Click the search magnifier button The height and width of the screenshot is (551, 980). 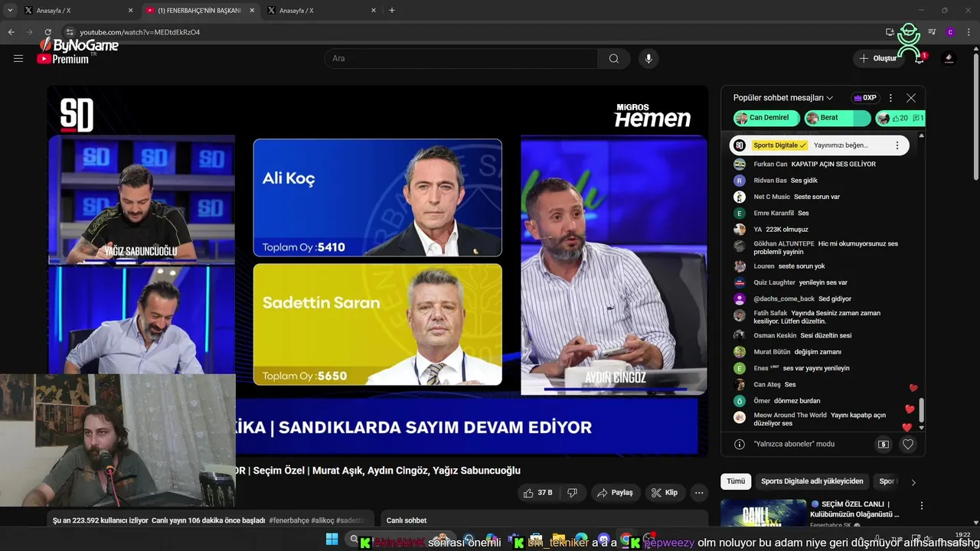[613, 58]
